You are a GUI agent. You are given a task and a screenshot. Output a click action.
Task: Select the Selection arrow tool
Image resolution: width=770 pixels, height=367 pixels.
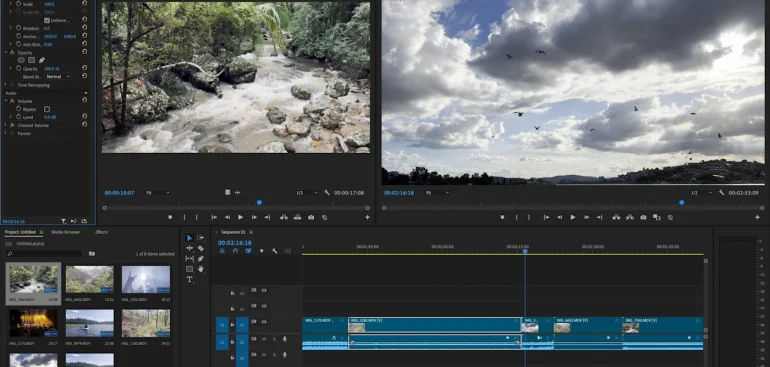click(x=190, y=238)
